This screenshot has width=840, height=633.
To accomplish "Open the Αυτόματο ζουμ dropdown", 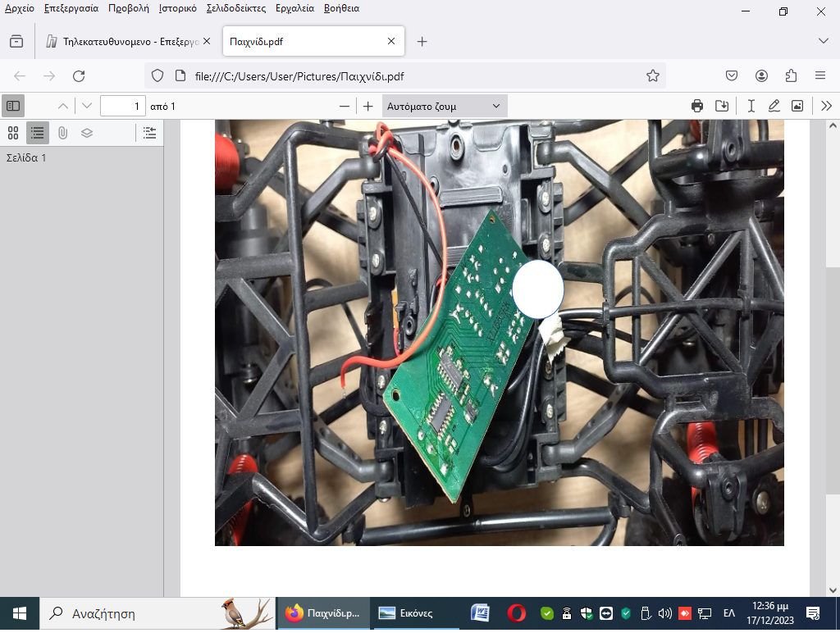I will pos(444,106).
